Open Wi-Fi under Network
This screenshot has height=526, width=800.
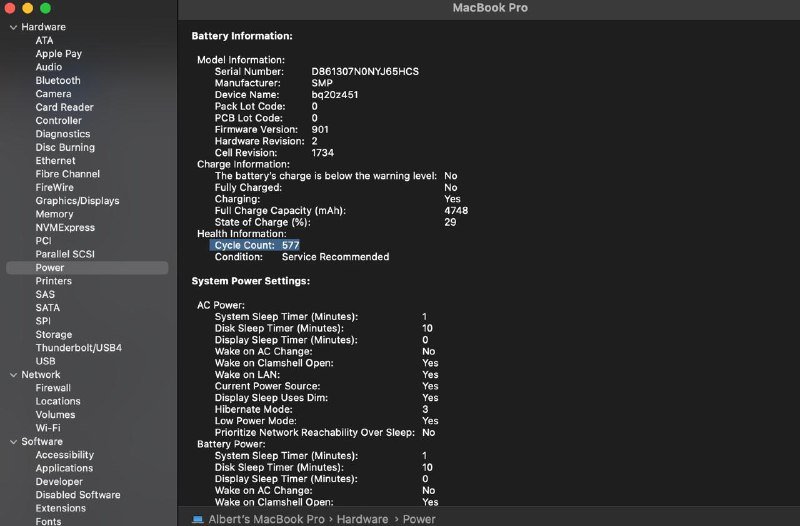point(48,428)
